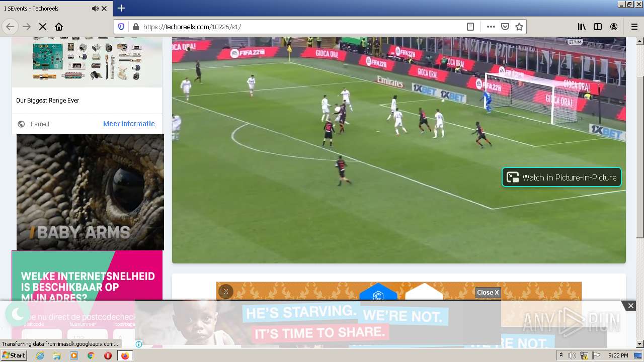Open the Firefox home page

click(59, 27)
